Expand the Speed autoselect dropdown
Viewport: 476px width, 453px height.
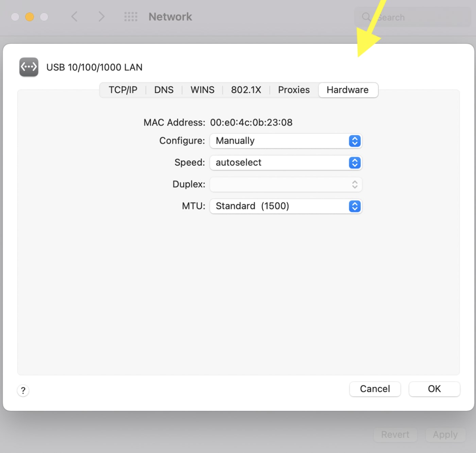pos(286,163)
